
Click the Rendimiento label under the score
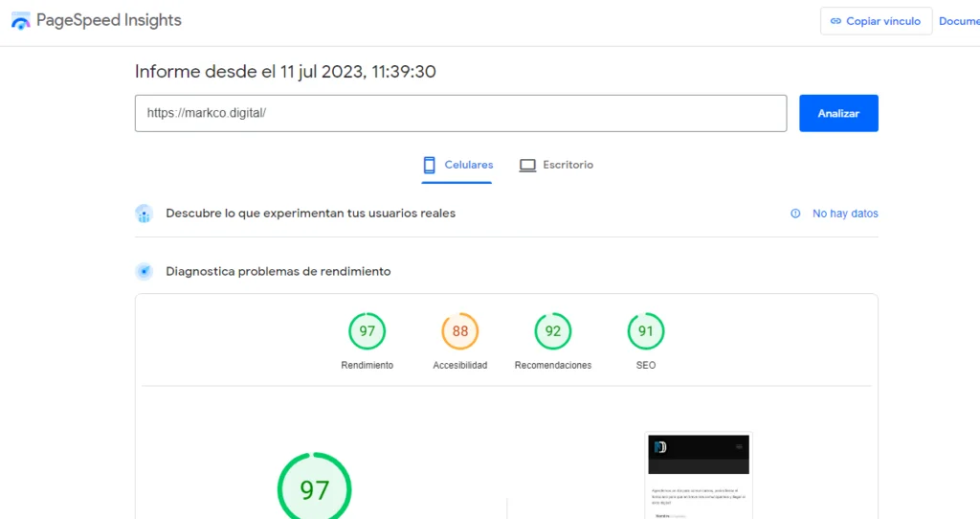click(367, 365)
